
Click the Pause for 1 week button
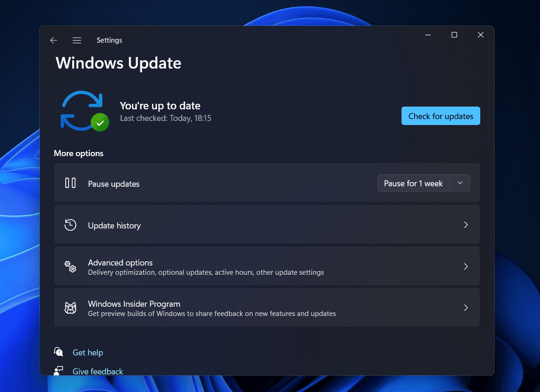coord(413,183)
